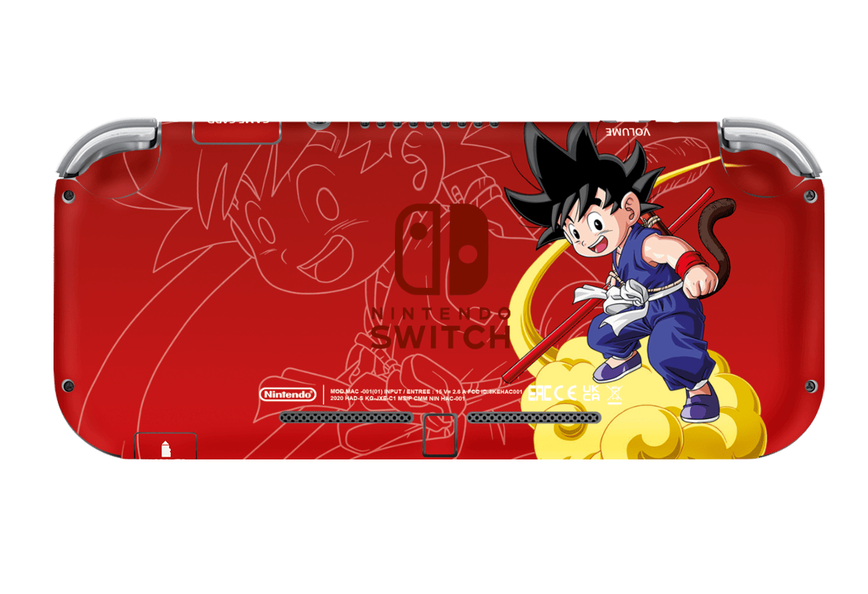Screen dimensions: 868x594
Task: Click the EAC certification mark
Action: (540, 393)
